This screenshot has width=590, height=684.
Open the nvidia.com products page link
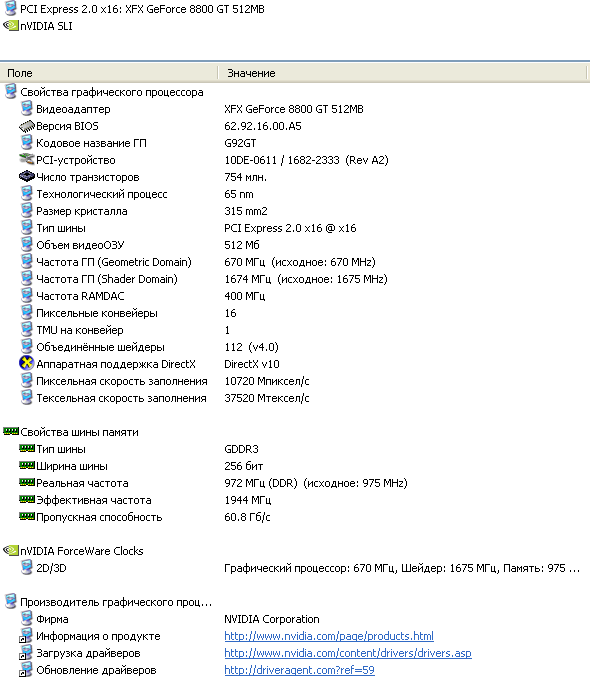coord(329,636)
